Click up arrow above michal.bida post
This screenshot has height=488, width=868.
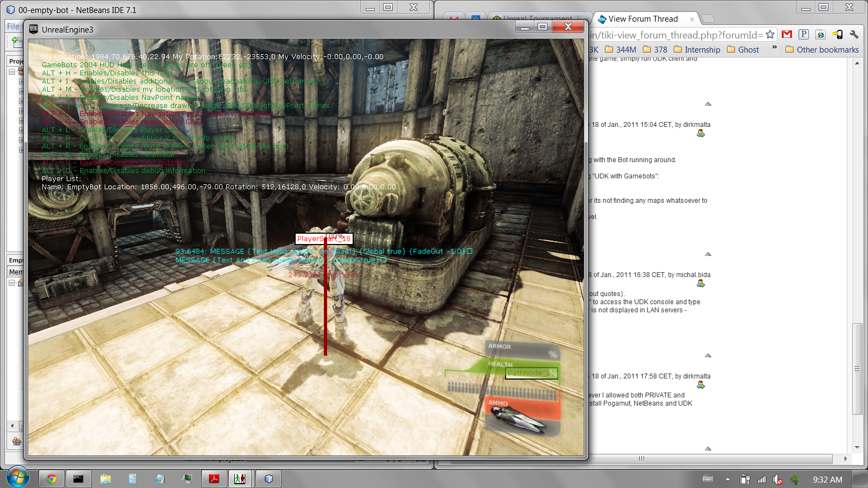708,254
